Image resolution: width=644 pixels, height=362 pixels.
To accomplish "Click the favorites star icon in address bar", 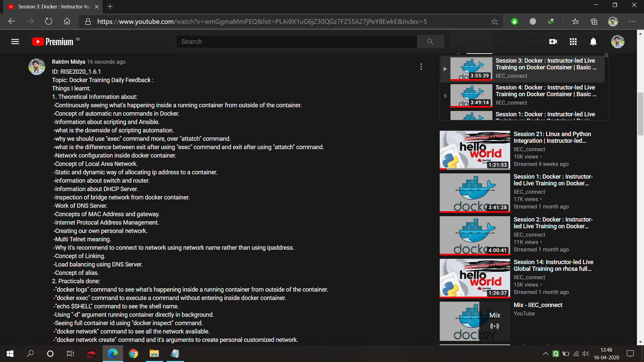I will (x=495, y=21).
